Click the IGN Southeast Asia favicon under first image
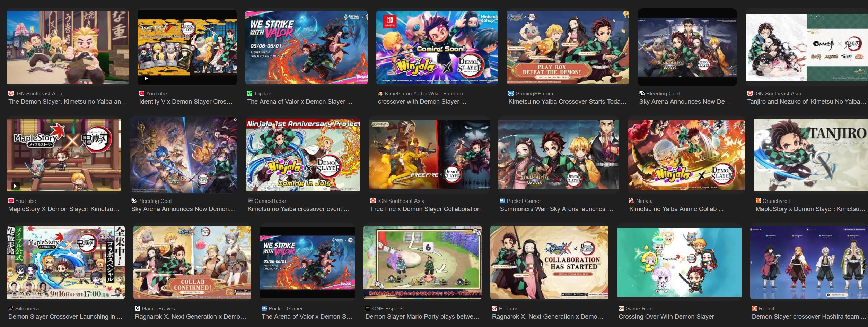 (x=11, y=93)
